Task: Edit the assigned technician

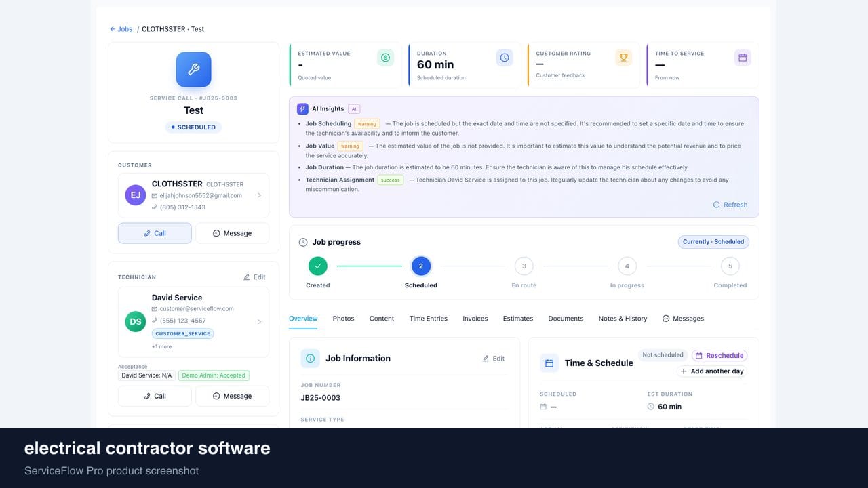Action: tap(254, 277)
